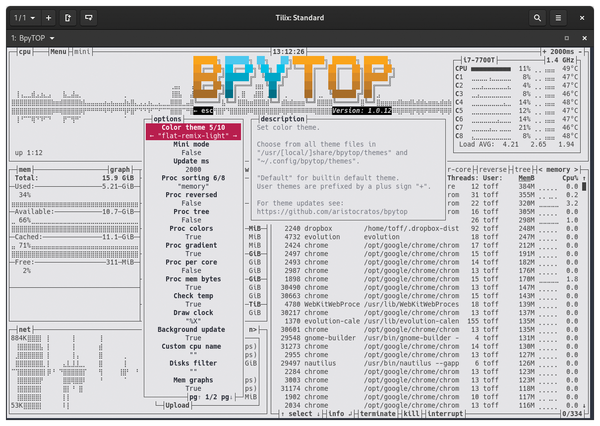This screenshot has height=426, width=600.
Task: Click the terminate button
Action: tap(378, 414)
